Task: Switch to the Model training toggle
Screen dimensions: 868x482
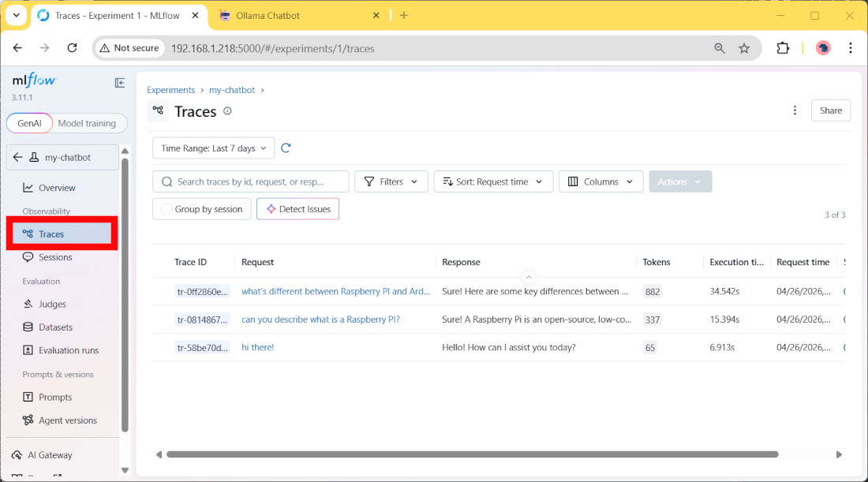Action: 87,123
